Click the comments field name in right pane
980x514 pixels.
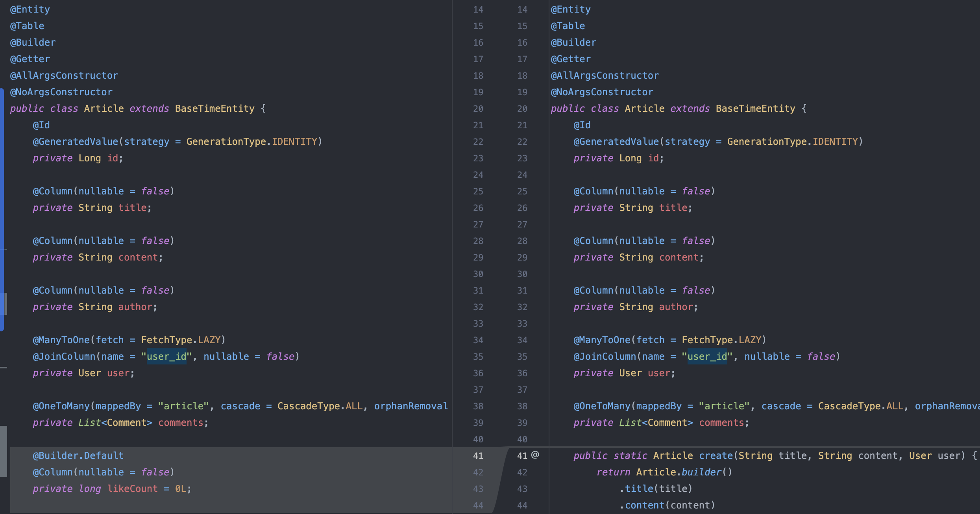pyautogui.click(x=721, y=423)
